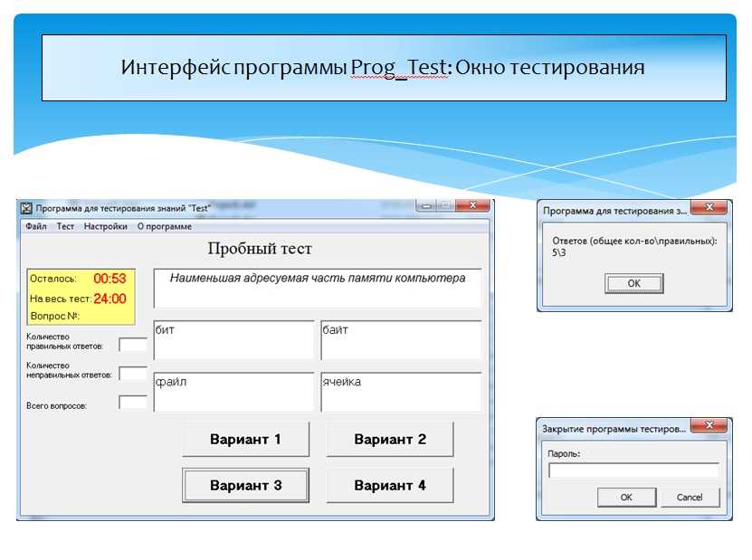Click the файл answer text box
752x560 pixels.
pyautogui.click(x=234, y=392)
